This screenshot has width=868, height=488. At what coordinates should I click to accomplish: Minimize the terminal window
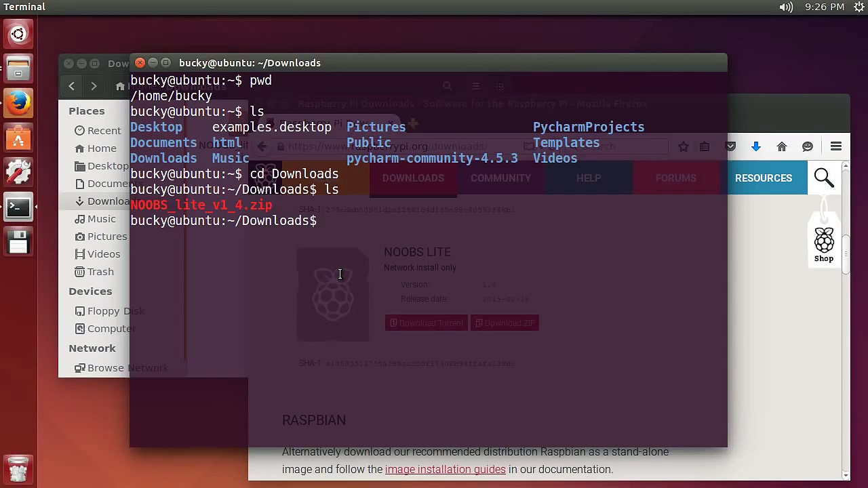tap(153, 63)
